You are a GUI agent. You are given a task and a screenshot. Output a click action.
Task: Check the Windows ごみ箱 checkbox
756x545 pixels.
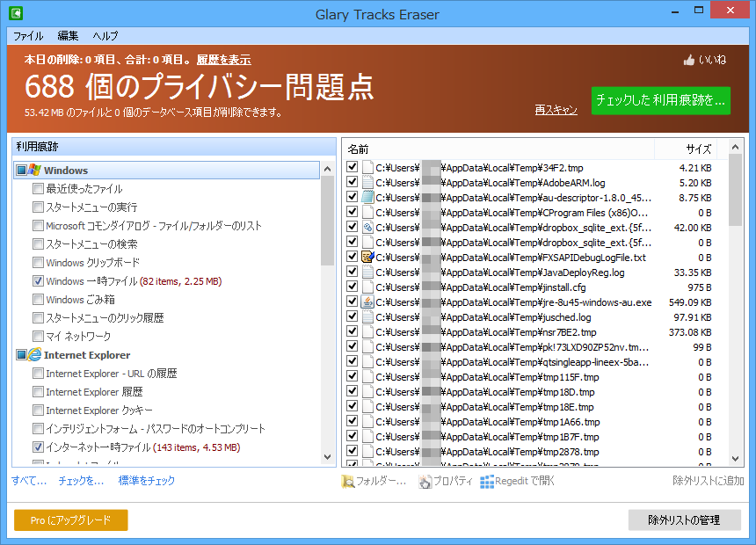(38, 299)
